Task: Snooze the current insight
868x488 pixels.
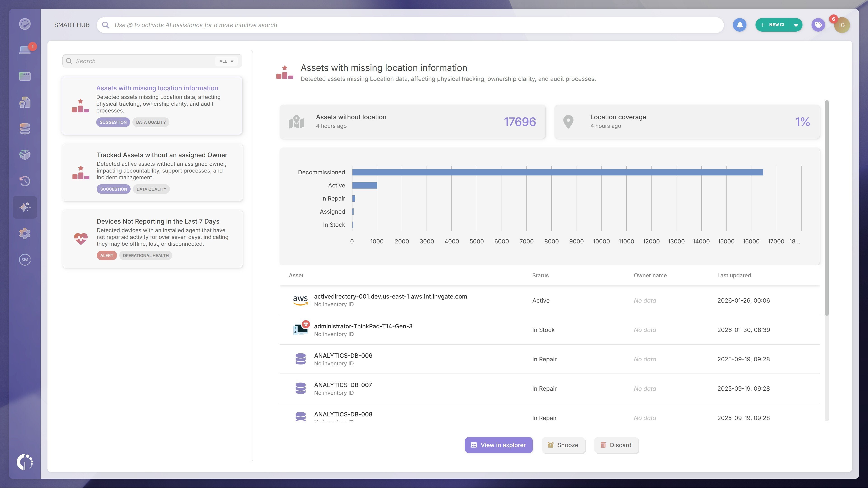Action: tap(563, 445)
